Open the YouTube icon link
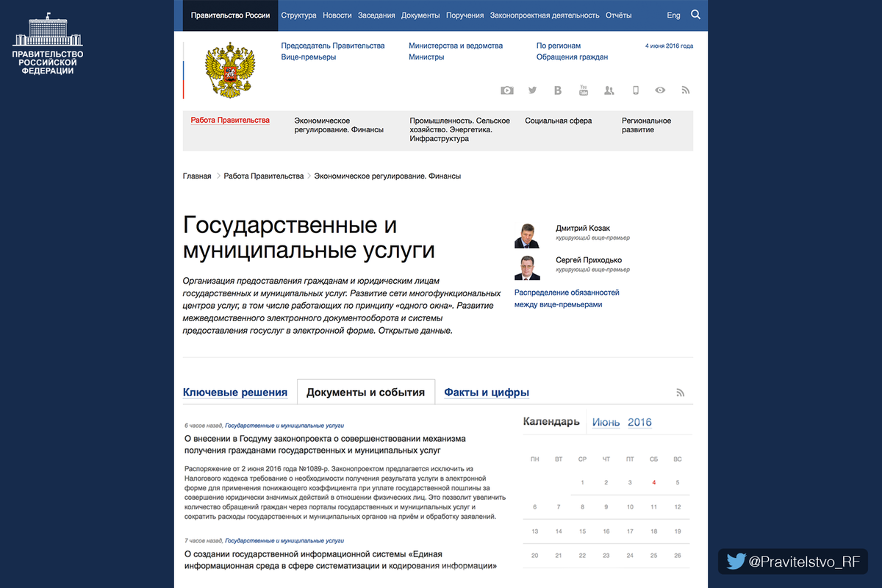Viewport: 882px width, 588px height. [x=584, y=90]
